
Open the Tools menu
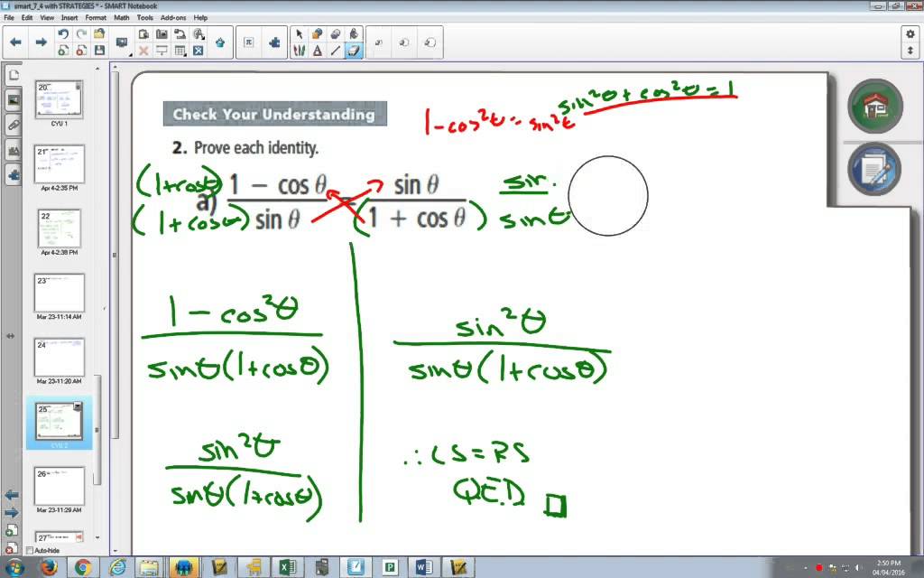tap(145, 18)
